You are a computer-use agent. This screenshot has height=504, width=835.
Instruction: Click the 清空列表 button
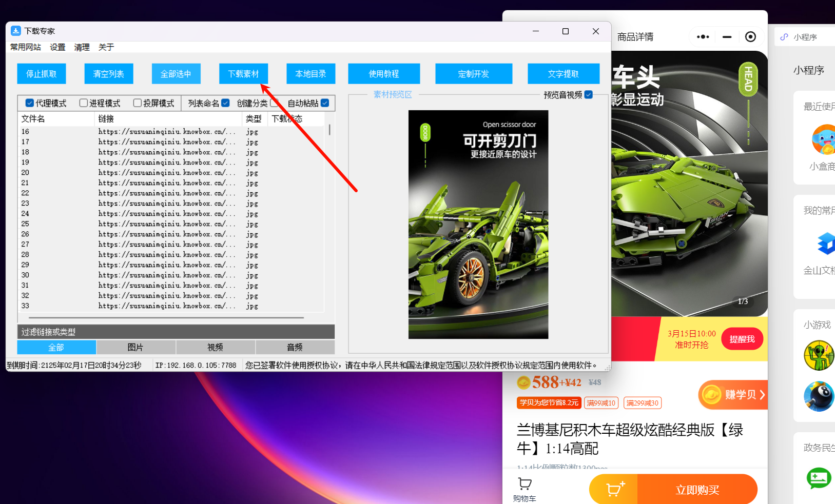[x=109, y=74]
